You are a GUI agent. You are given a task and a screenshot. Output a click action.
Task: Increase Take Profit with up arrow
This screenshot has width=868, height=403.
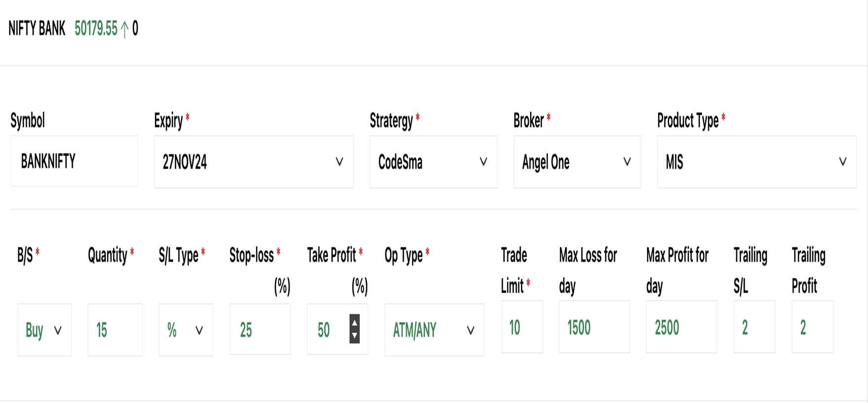tap(354, 322)
